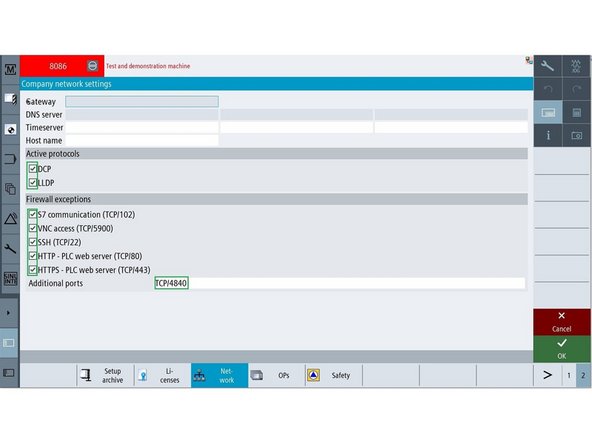Switch to softkey page 2
The image size is (592, 444).
[583, 375]
